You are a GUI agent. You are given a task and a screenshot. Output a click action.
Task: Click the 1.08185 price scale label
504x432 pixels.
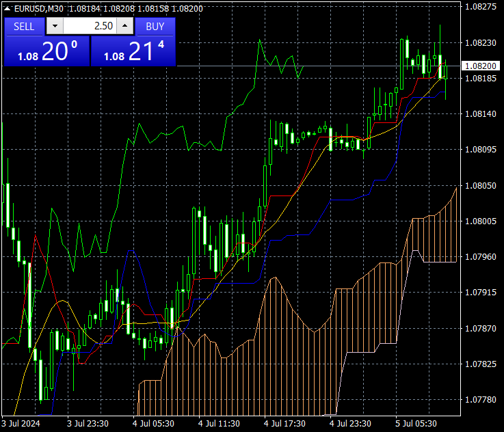(481, 79)
